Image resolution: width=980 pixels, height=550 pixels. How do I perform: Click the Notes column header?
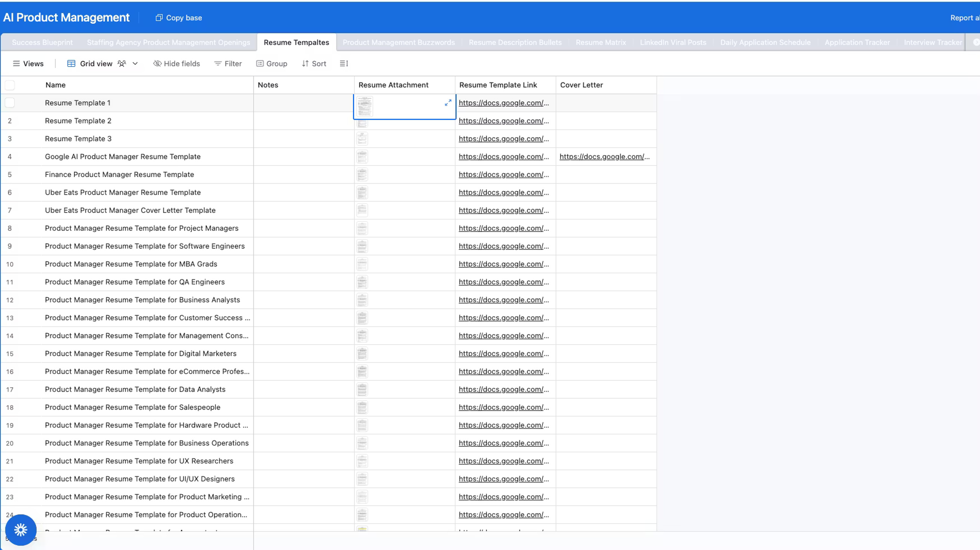pos(304,85)
